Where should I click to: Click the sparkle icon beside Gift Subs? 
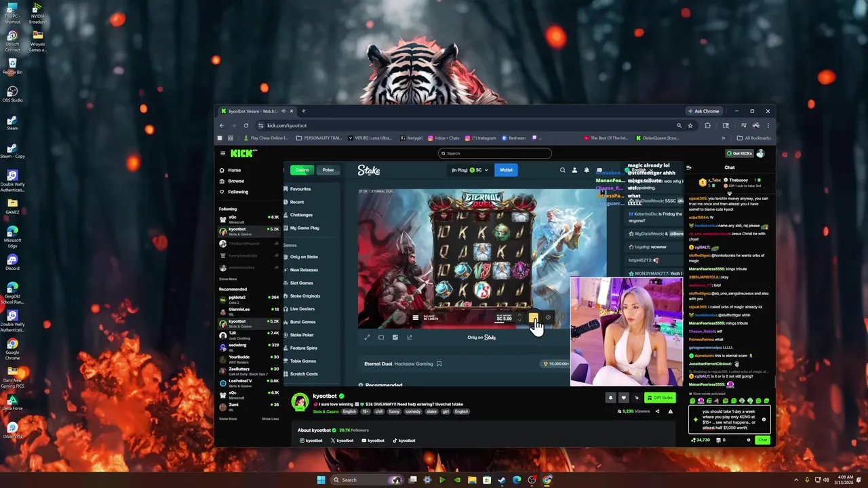[x=637, y=398]
